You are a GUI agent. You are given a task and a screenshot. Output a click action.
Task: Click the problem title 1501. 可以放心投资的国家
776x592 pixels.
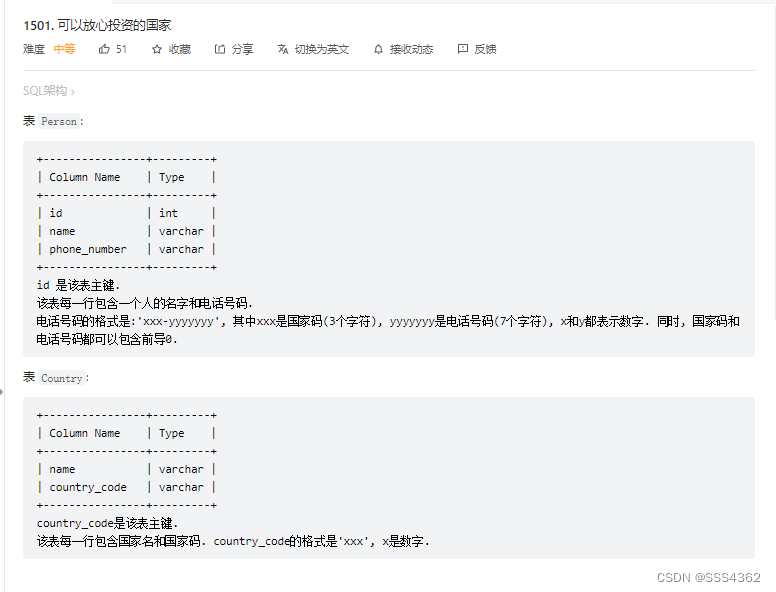coord(97,25)
